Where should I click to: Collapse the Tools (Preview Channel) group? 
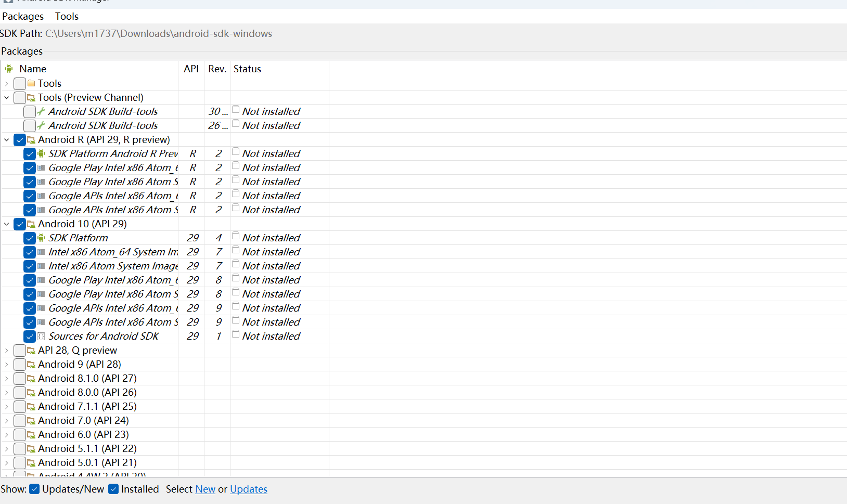coord(6,97)
